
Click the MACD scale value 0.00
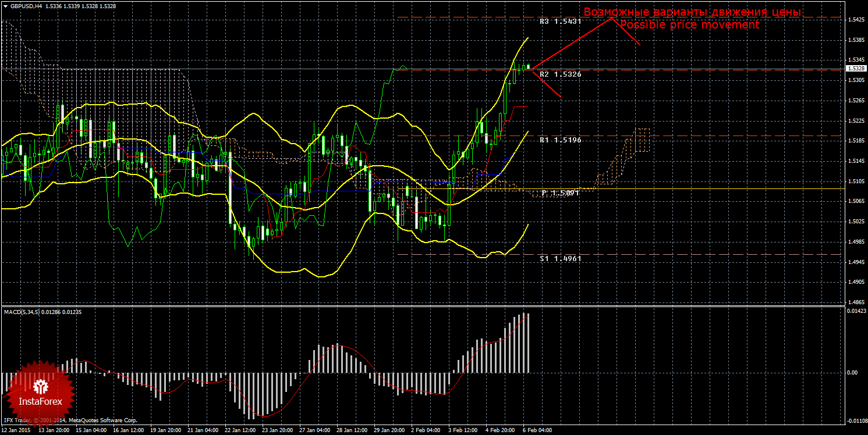(x=852, y=372)
